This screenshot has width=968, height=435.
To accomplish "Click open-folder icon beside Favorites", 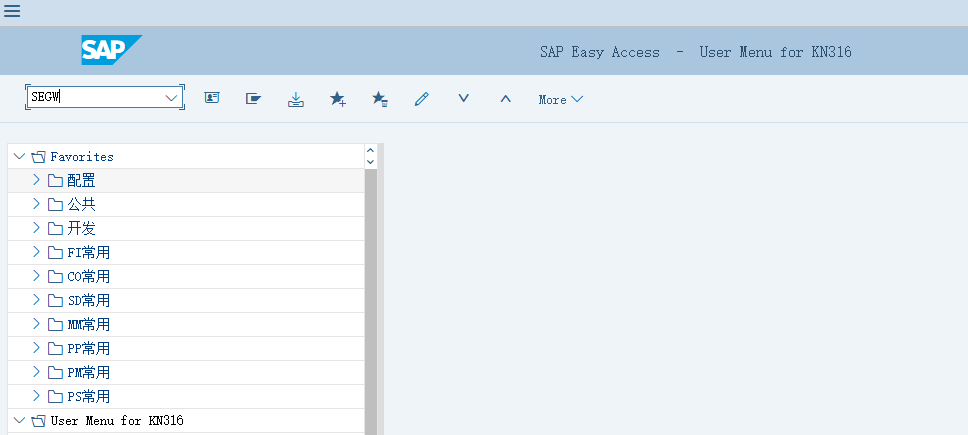I will point(38,157).
